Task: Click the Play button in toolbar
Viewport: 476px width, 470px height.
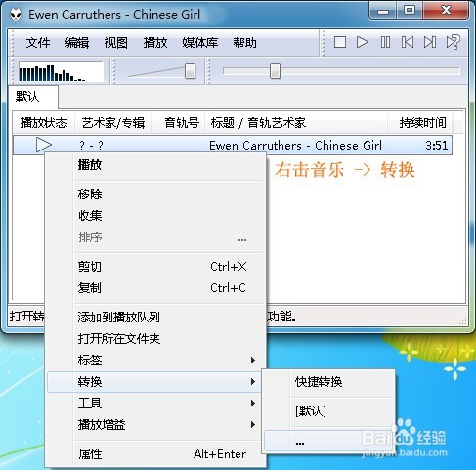Action: [x=363, y=42]
